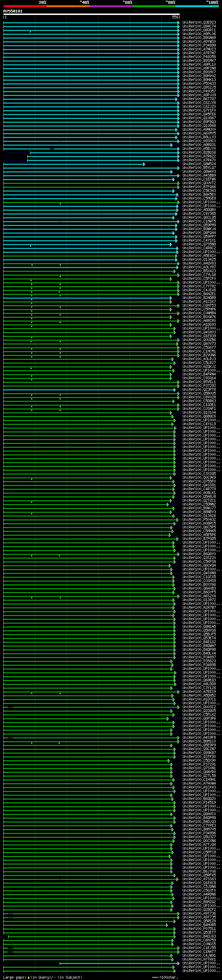Select the hit label UniRef100_Q8GRI1

199,30
